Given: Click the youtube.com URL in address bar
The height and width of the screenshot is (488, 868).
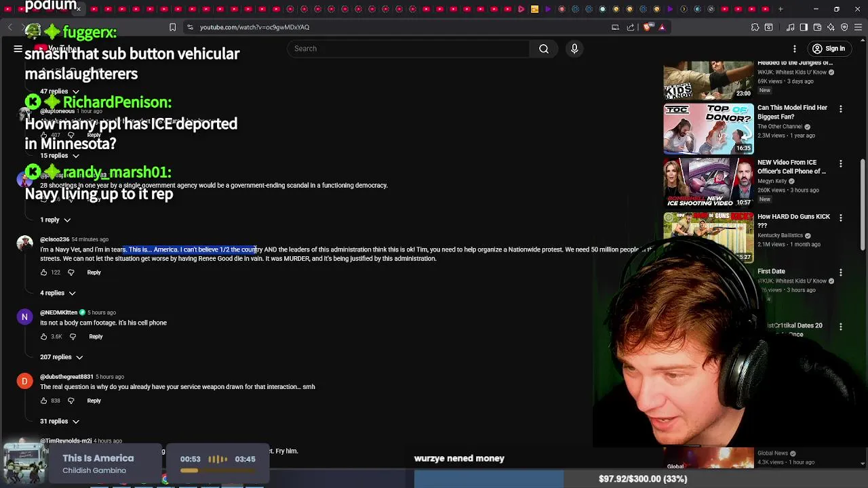Looking at the screenshot, I should tap(254, 27).
